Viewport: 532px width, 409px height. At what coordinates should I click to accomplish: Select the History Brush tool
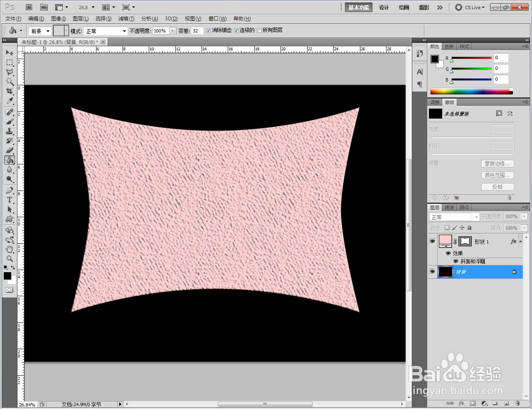pyautogui.click(x=10, y=141)
